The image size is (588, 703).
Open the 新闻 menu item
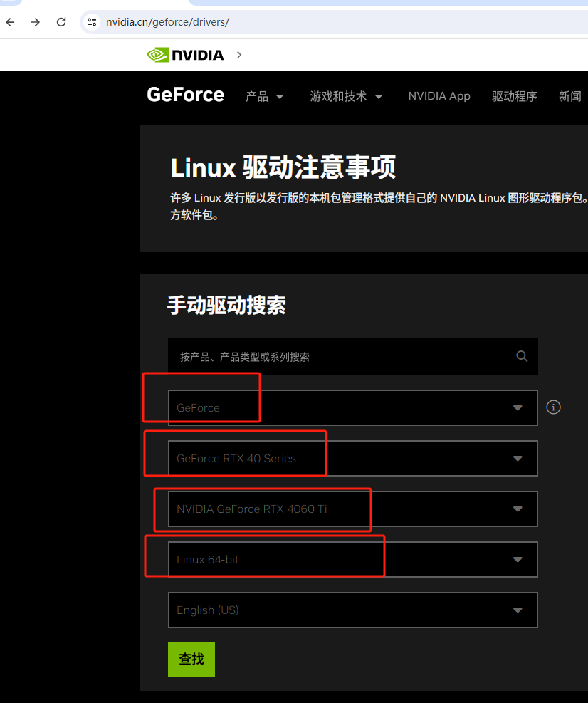coord(569,96)
